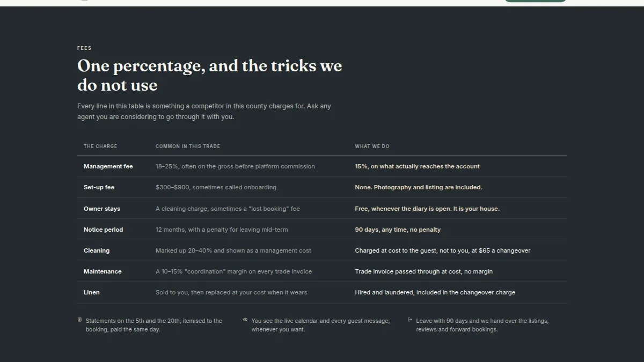Image resolution: width=644 pixels, height=362 pixels.
Task: Click '90 days, any time, no penalty' cell
Action: point(398,230)
